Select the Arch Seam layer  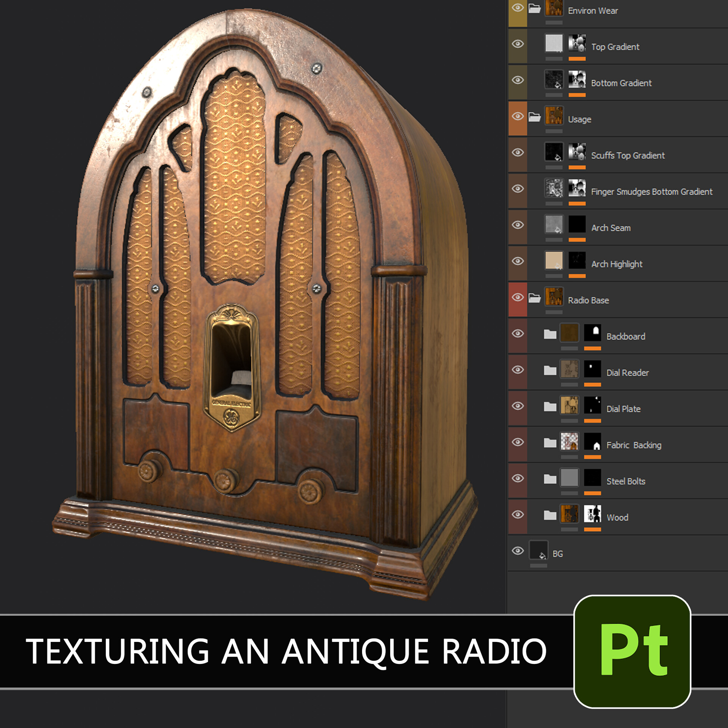610,227
